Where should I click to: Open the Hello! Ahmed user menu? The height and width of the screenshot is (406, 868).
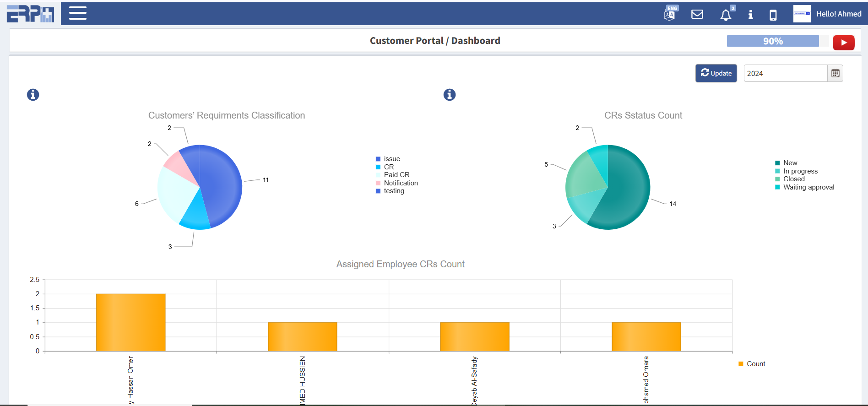[838, 14]
